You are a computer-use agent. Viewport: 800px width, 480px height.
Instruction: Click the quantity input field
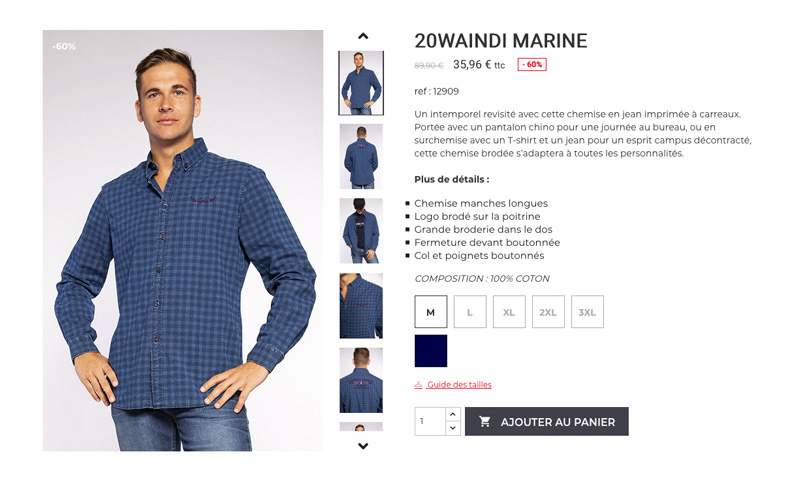point(430,421)
